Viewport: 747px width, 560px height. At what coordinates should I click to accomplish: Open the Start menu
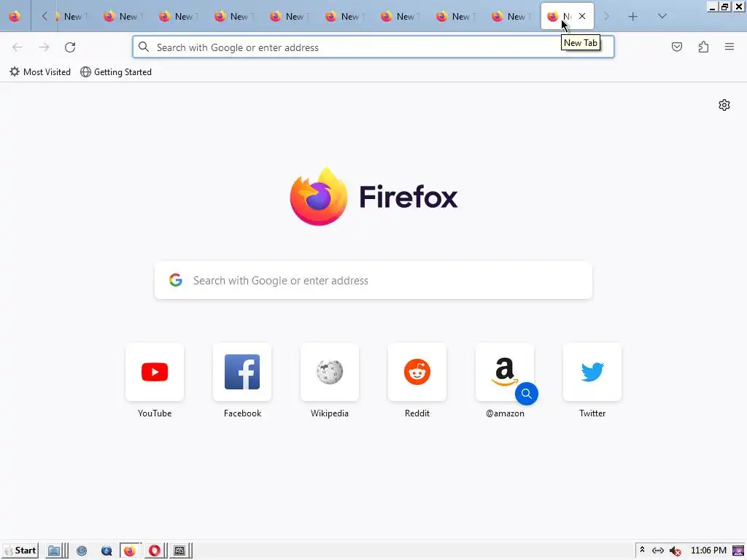click(20, 551)
